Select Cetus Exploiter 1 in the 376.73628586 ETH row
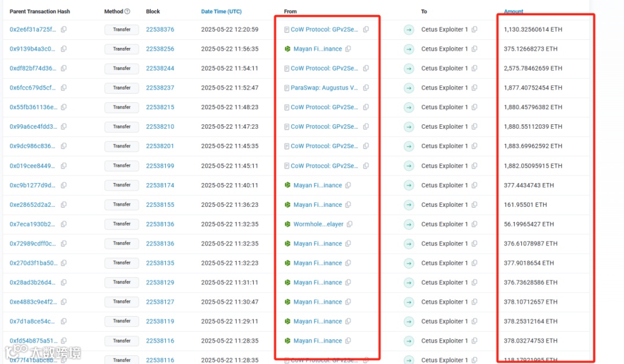Screen dimensions: 624x364 444,283
